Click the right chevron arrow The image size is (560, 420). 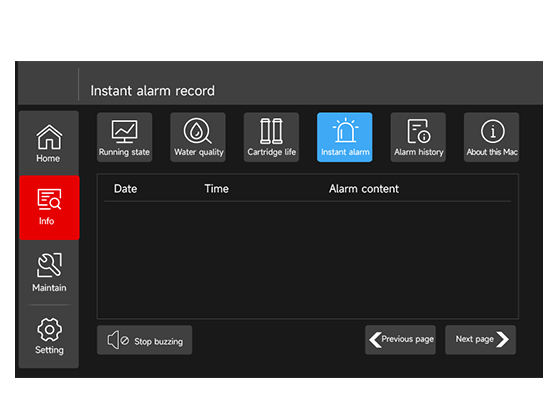click(x=502, y=340)
